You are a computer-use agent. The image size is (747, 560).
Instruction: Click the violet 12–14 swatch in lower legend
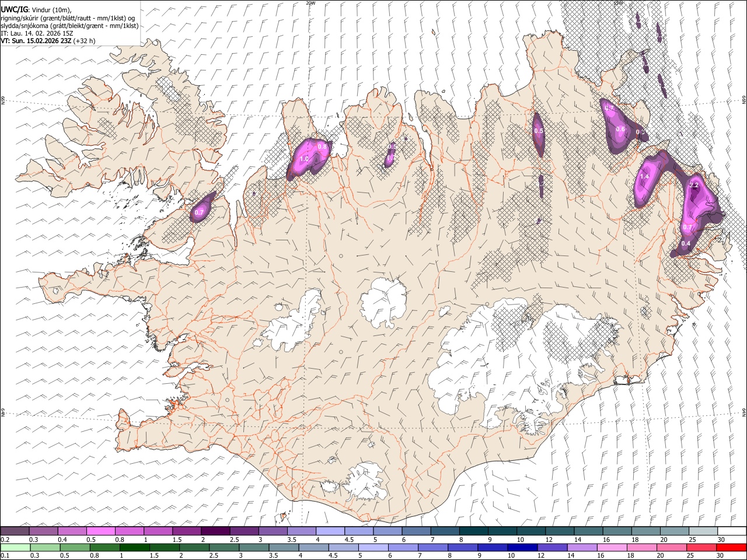pyautogui.click(x=553, y=548)
